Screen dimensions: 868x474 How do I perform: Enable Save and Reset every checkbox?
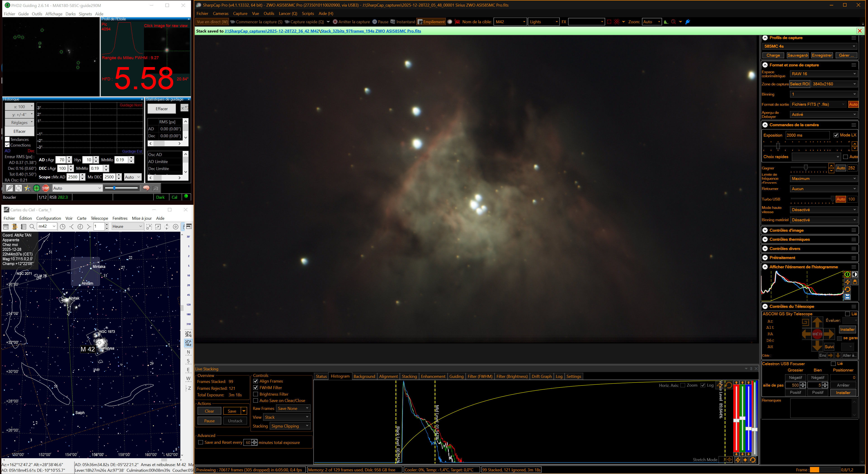pos(200,442)
